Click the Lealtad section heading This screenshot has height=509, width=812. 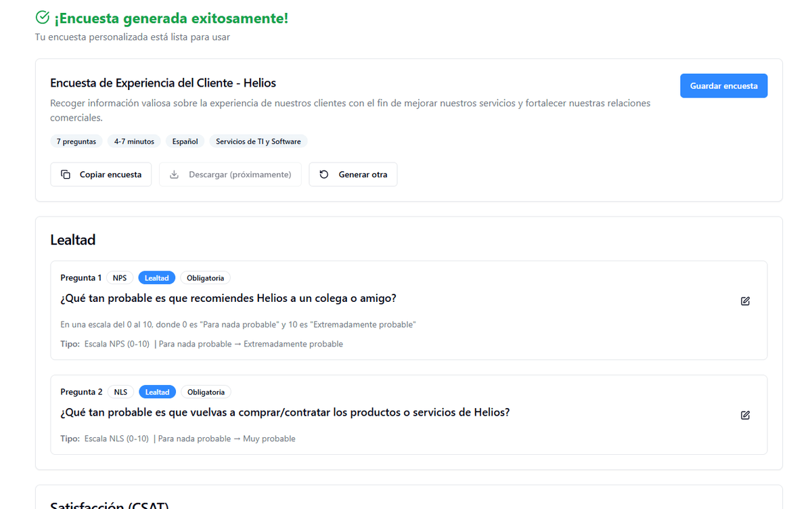(72, 240)
